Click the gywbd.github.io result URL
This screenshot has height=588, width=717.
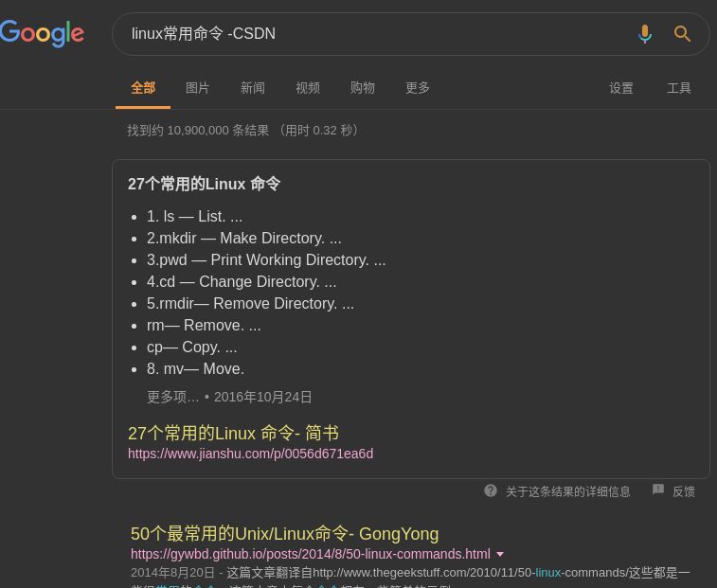tap(311, 554)
